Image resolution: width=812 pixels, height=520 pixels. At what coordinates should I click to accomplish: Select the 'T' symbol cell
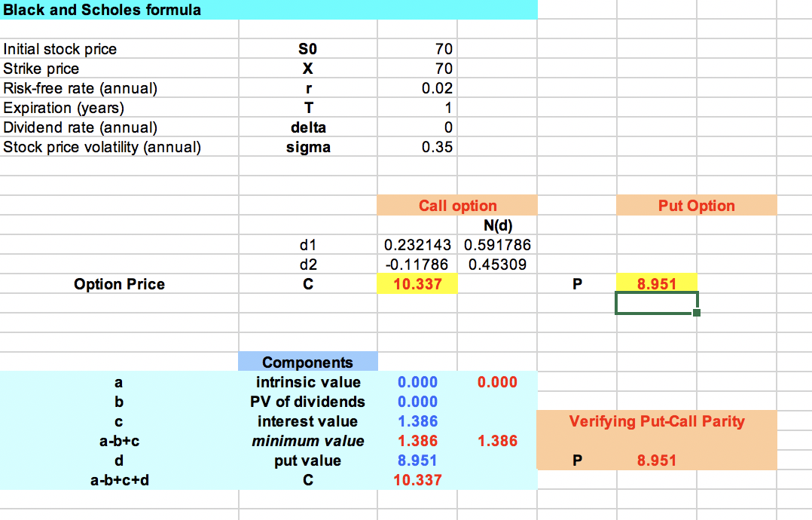(309, 109)
